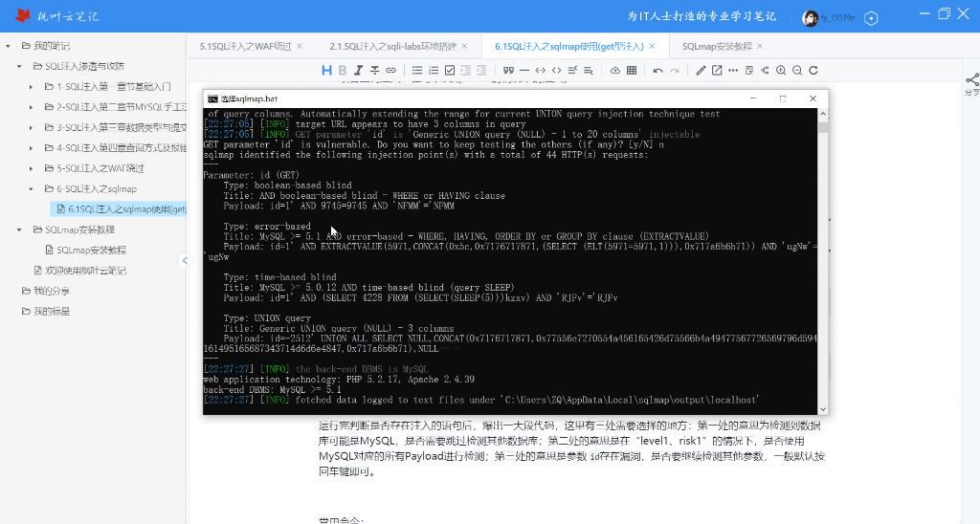The width and height of the screenshot is (980, 524).
Task: Expand the 3-SQL注入第三章数据类型 folder
Action: click(31, 127)
